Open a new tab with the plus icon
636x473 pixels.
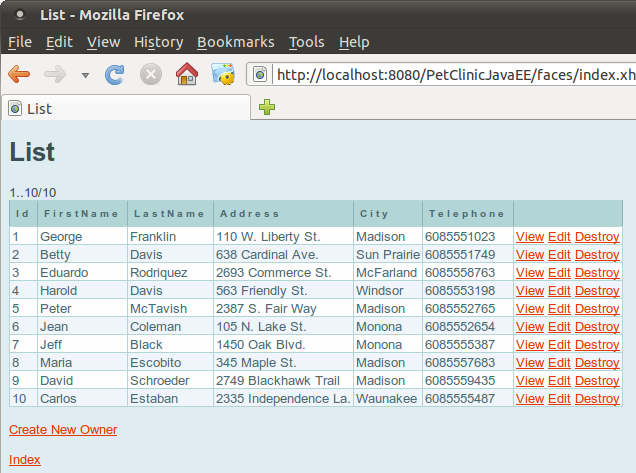[x=267, y=107]
